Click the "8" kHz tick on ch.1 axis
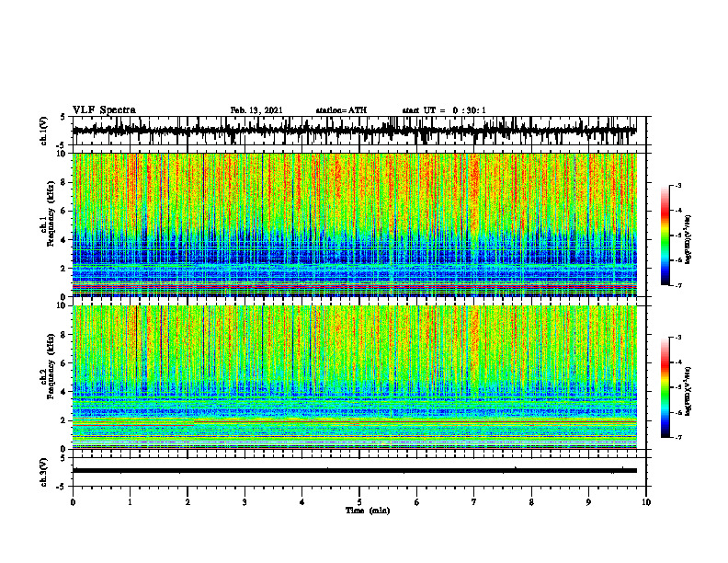Screen dimensions: 728x563 click(64, 182)
